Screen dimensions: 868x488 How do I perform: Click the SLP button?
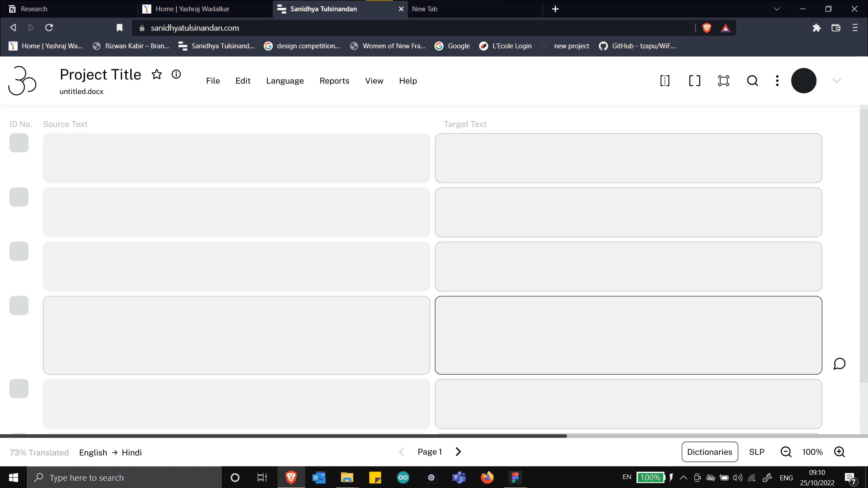pos(757,452)
